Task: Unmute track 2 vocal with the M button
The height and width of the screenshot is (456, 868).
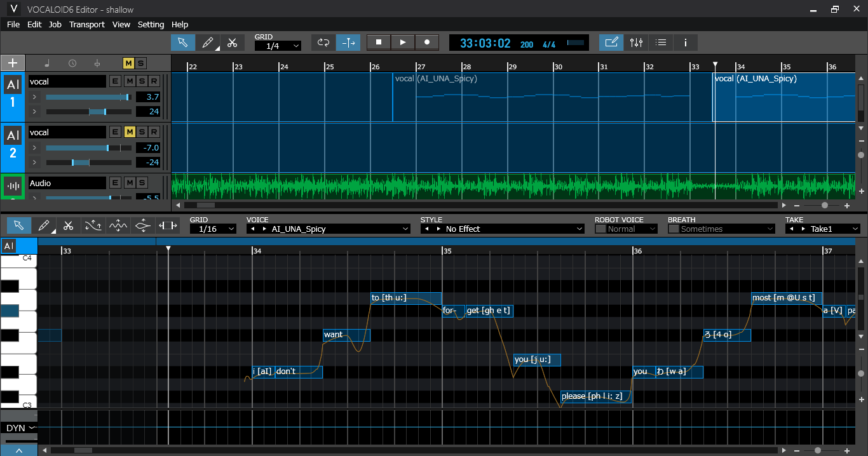Action: pos(130,132)
